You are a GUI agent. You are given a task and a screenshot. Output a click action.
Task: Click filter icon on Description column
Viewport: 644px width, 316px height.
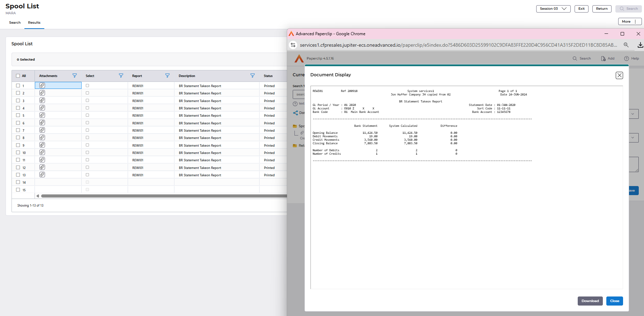pyautogui.click(x=252, y=76)
